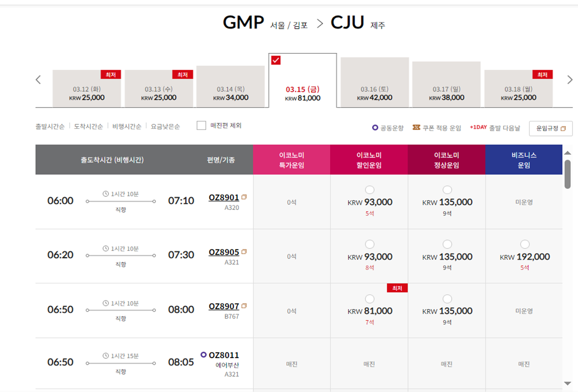Show later dates with right arrow
Viewport: 578px width, 392px height.
tap(570, 80)
